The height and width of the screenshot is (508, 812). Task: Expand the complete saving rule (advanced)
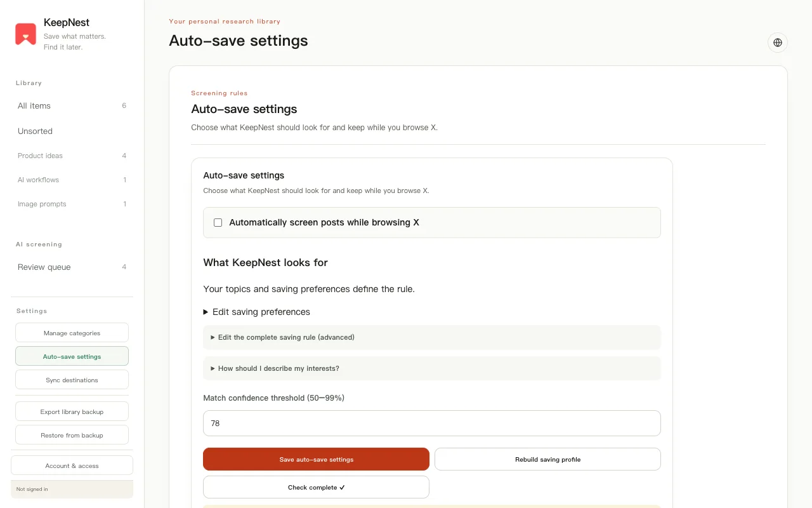432,337
